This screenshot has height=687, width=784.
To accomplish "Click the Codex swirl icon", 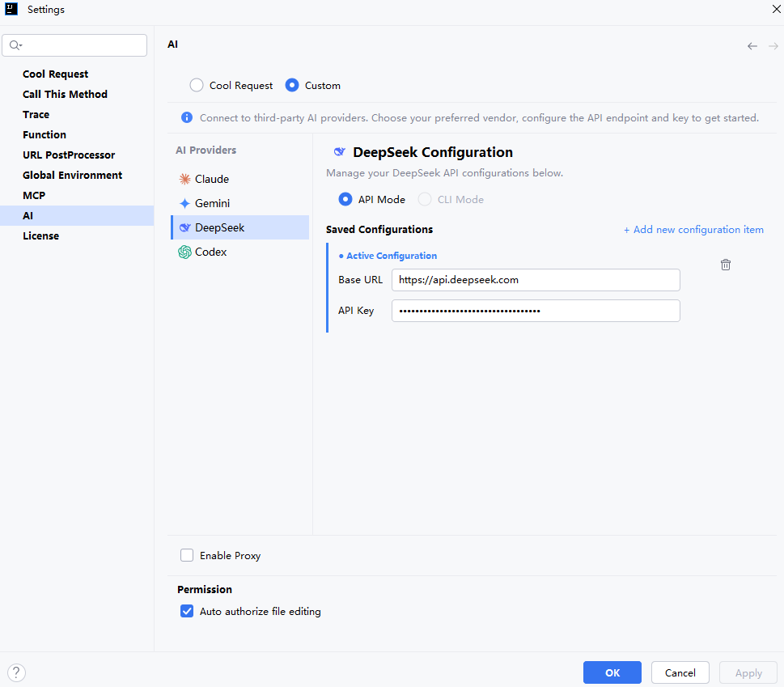I will tap(184, 252).
